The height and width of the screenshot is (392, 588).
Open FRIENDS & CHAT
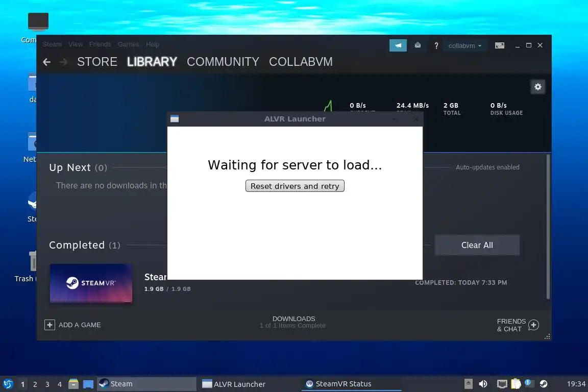511,325
